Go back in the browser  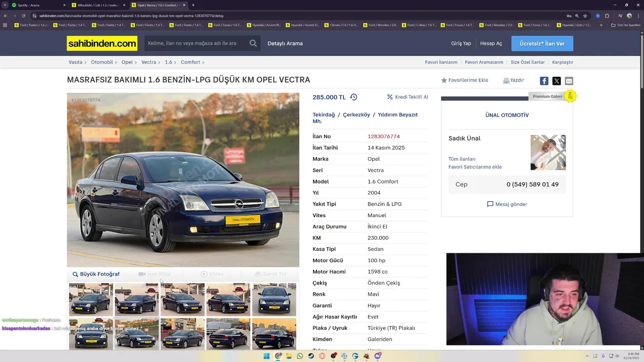5,16
